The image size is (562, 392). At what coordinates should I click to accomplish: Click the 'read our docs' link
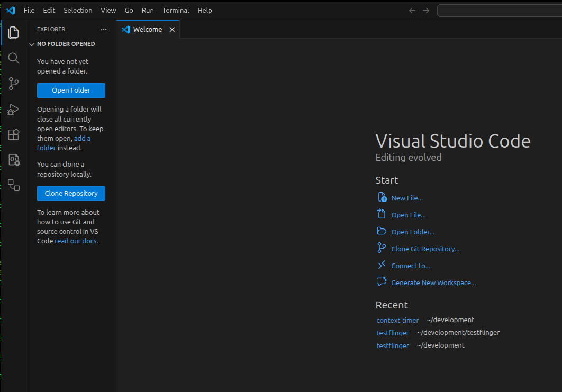[x=76, y=241]
